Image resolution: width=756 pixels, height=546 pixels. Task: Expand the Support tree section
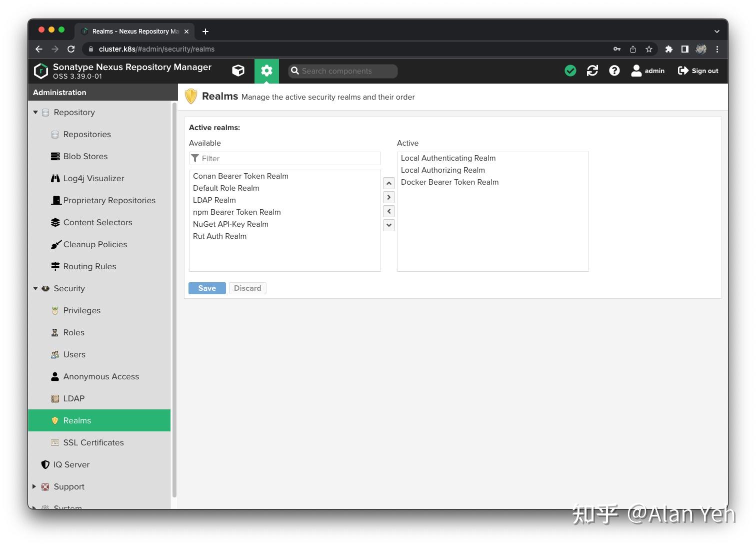point(34,486)
